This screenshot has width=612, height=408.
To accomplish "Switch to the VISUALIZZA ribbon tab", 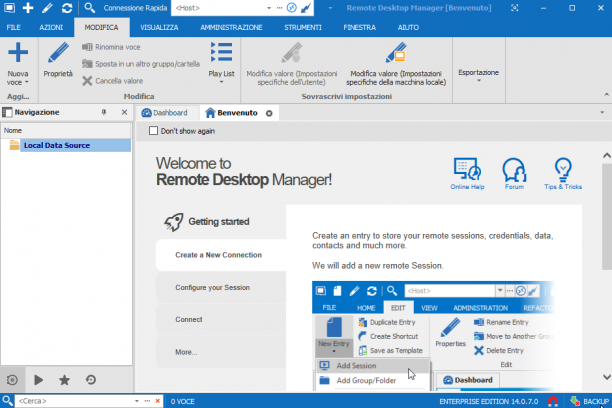I will [159, 27].
